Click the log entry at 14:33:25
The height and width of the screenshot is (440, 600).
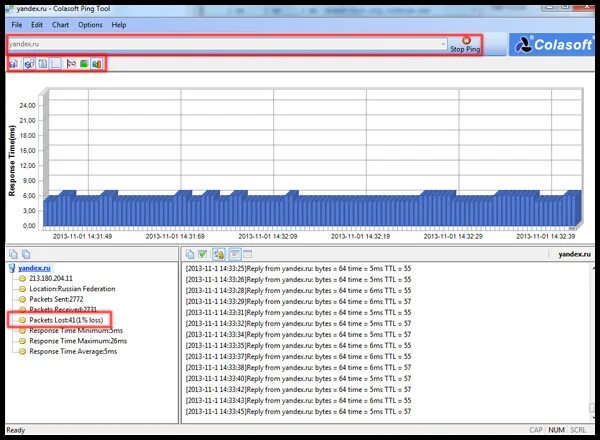[x=298, y=269]
